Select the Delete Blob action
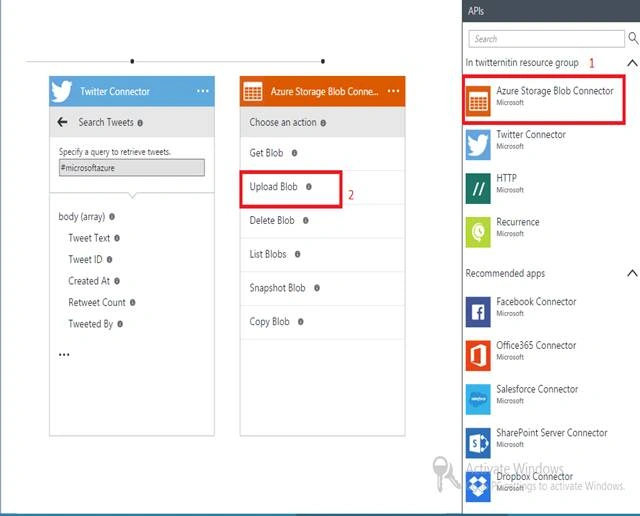The image size is (640, 516). [x=322, y=221]
